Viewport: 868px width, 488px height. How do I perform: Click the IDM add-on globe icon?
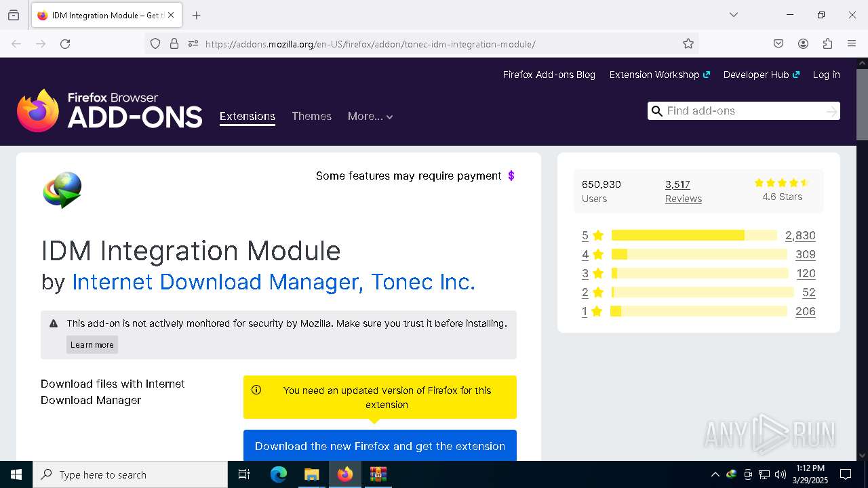click(x=62, y=190)
